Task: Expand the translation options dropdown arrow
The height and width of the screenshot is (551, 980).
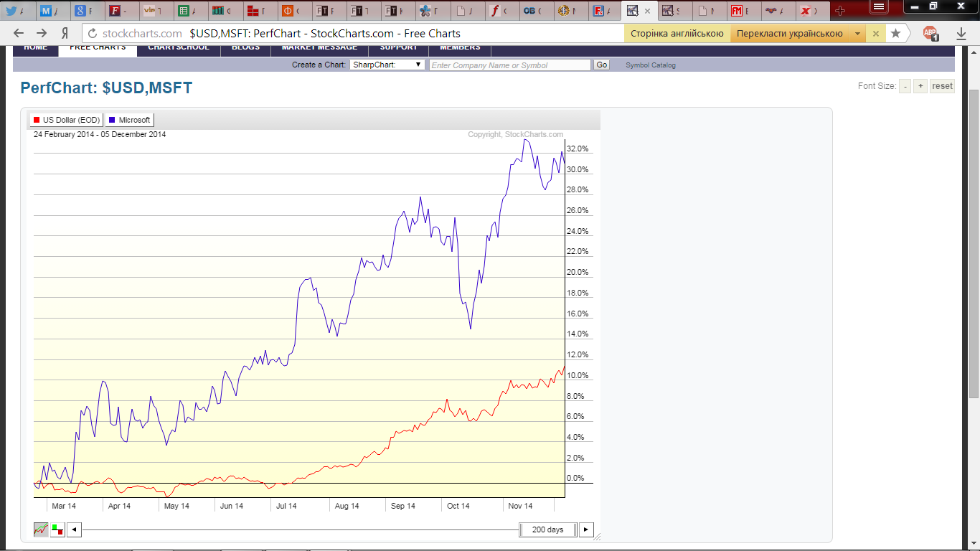Action: (x=857, y=34)
